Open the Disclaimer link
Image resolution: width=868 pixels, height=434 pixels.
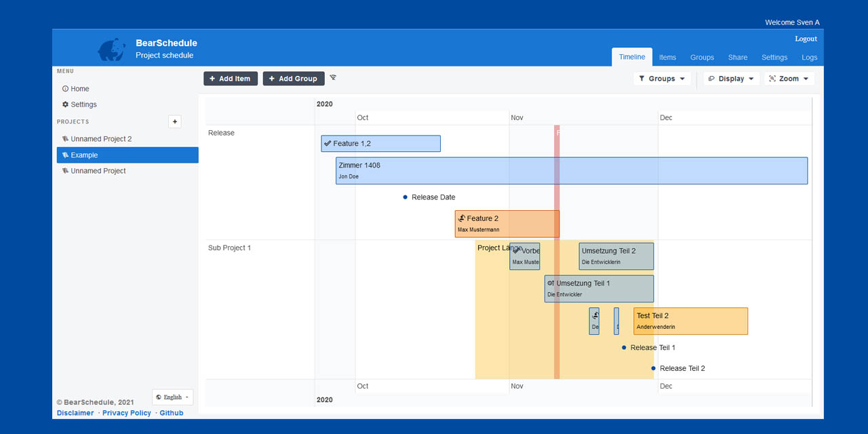75,413
